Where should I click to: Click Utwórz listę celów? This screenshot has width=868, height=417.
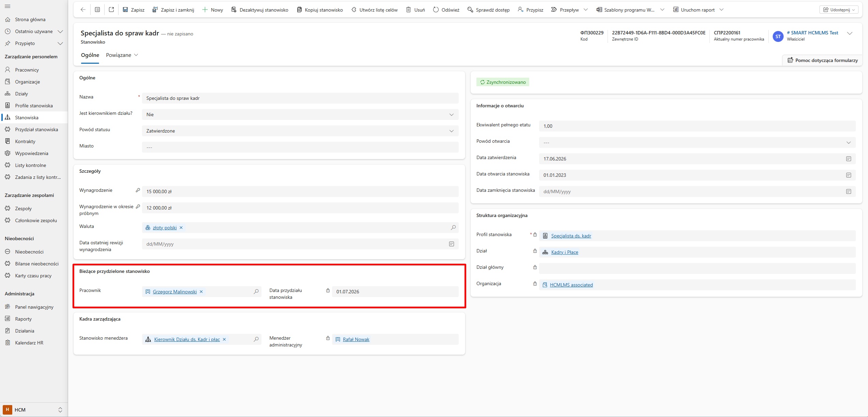[x=374, y=10]
